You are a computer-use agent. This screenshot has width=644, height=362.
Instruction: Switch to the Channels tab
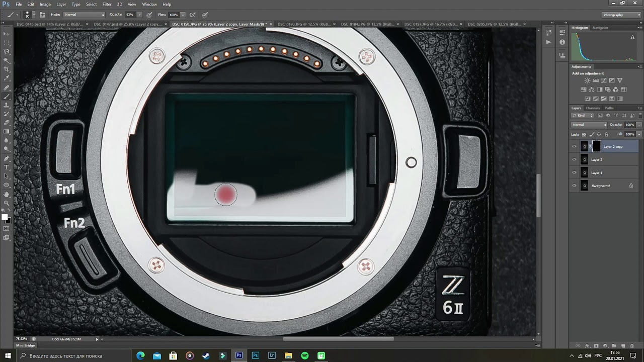(x=593, y=108)
